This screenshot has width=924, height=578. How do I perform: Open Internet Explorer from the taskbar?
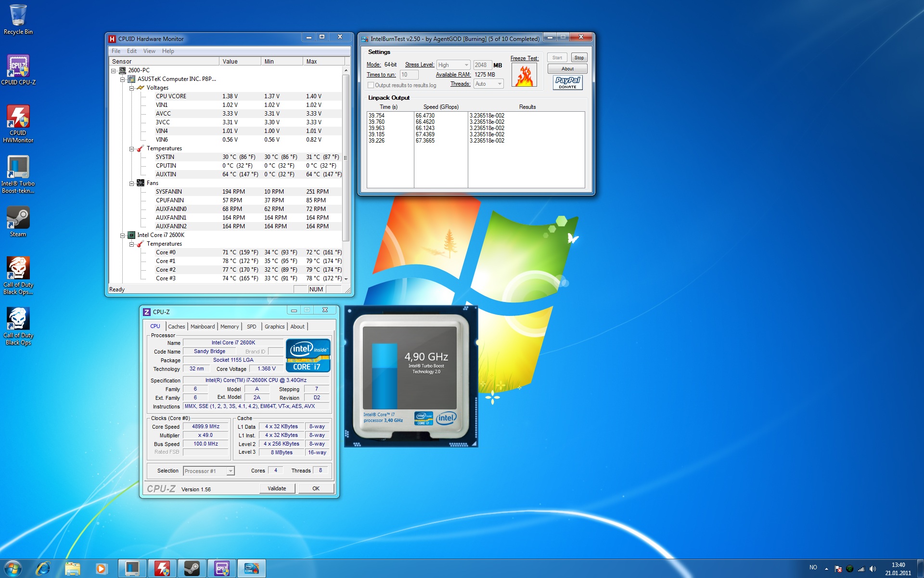pyautogui.click(x=43, y=568)
